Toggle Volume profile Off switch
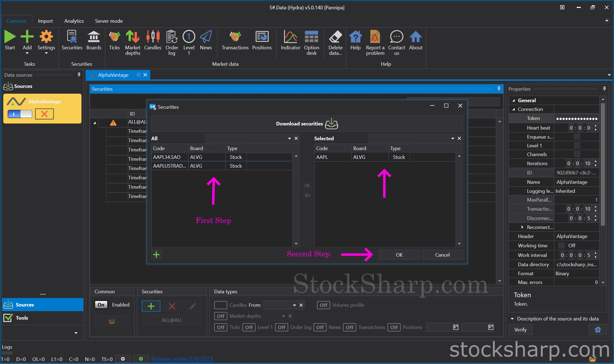 323,305
